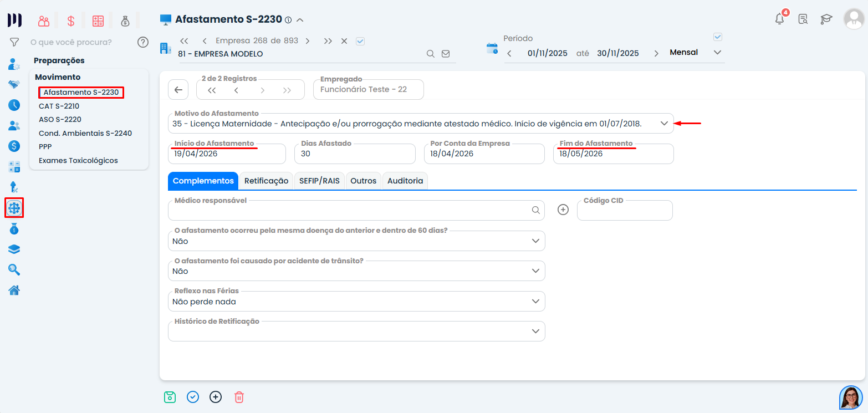Open the clock sidebar icon

click(14, 105)
